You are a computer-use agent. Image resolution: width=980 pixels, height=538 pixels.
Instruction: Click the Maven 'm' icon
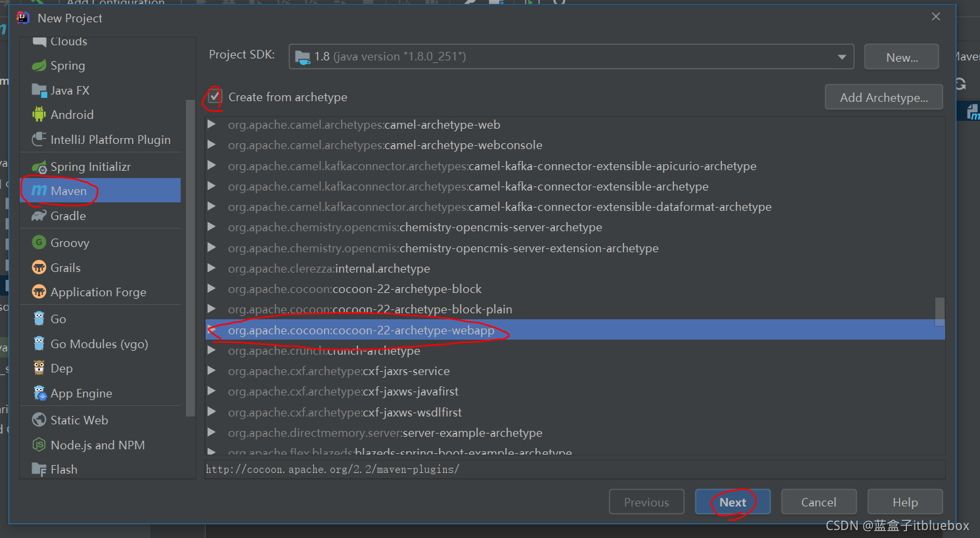[x=39, y=191]
